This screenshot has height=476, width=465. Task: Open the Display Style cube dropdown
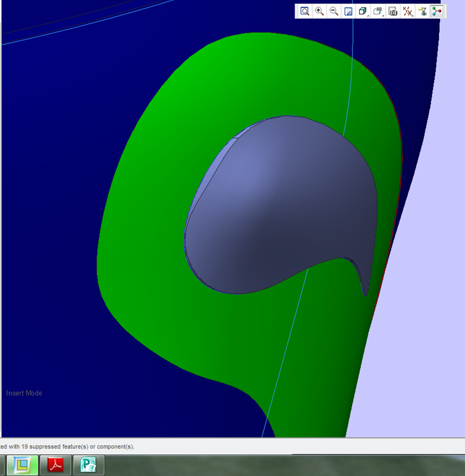(x=363, y=11)
